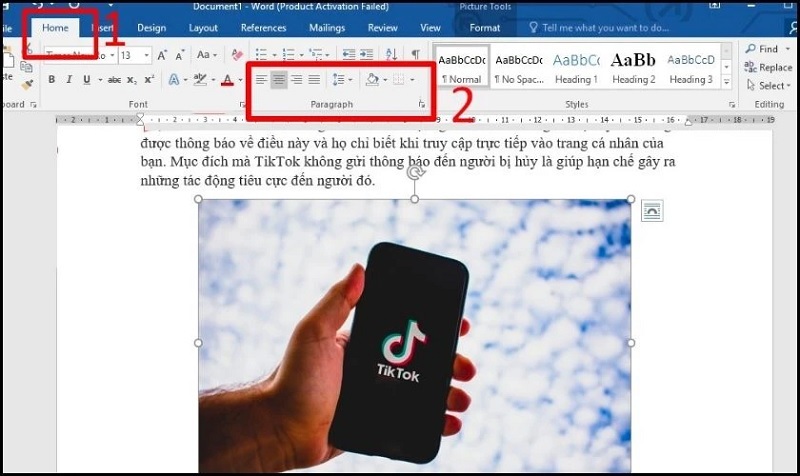The width and height of the screenshot is (800, 476).
Task: Click the red Font Color button
Action: [x=228, y=79]
